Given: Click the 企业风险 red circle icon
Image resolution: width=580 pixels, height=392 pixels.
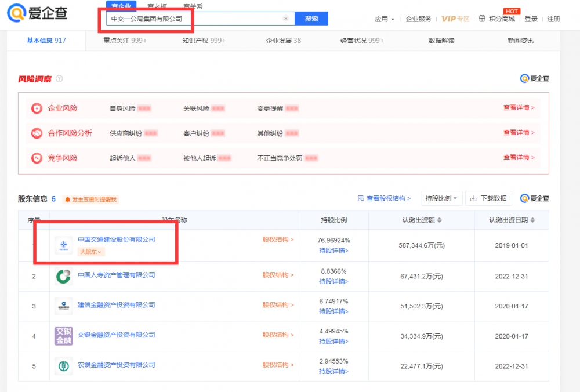Looking at the screenshot, I should (37, 108).
